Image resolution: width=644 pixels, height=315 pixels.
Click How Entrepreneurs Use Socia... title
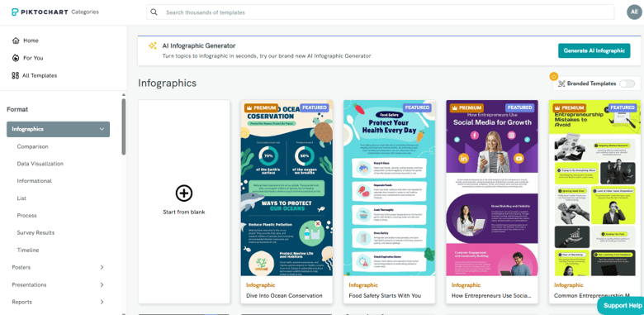[x=491, y=295]
